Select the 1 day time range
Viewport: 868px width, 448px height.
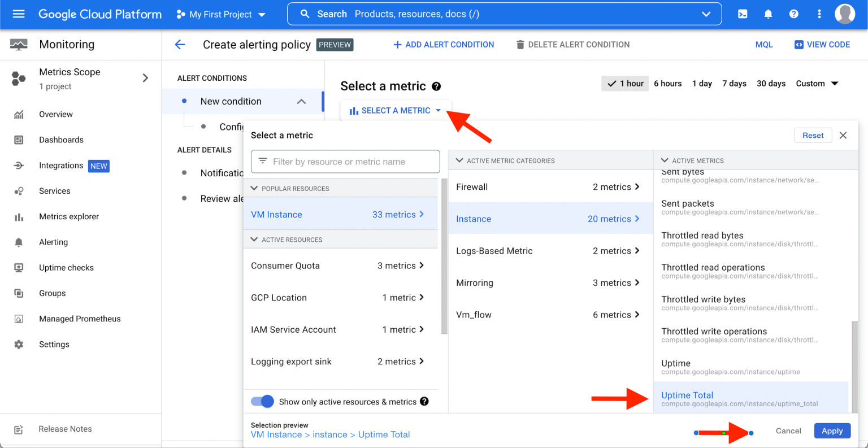702,84
